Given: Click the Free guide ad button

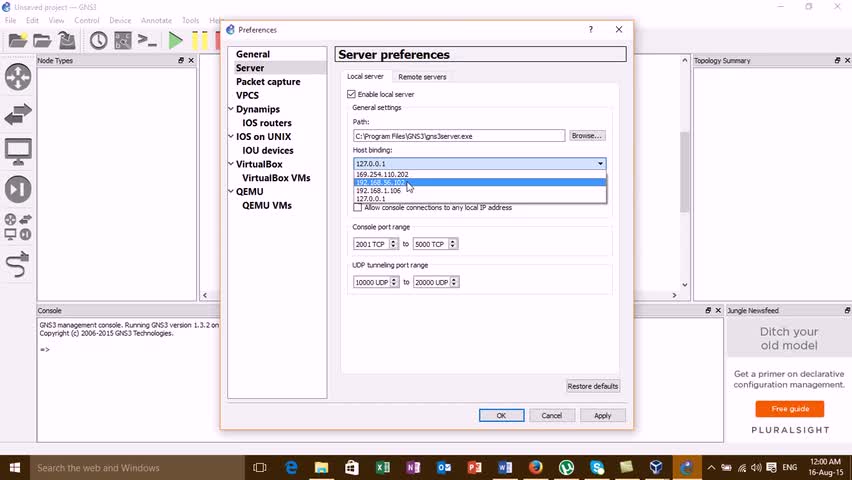Looking at the screenshot, I should (x=790, y=409).
